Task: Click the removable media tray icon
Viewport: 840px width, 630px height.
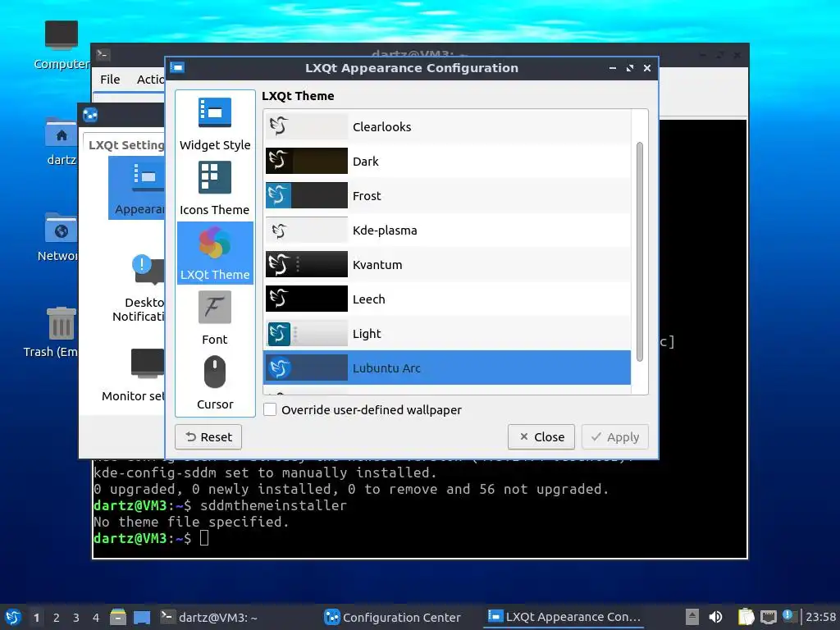Action: point(692,617)
